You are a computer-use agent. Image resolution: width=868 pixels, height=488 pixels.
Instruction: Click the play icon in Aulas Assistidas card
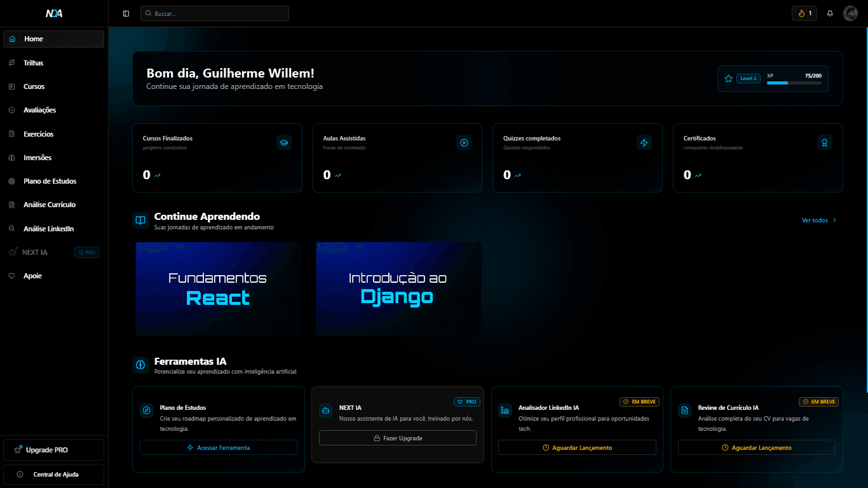[x=464, y=142]
